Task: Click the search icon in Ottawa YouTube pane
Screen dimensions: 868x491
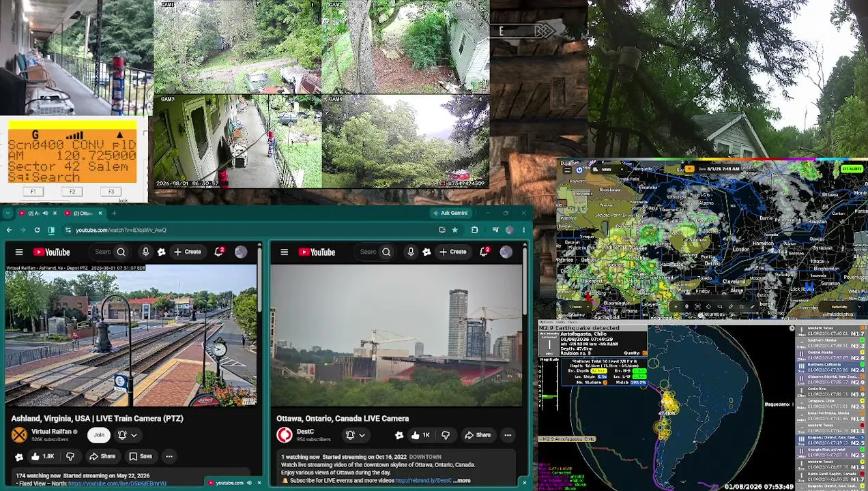Action: [386, 252]
